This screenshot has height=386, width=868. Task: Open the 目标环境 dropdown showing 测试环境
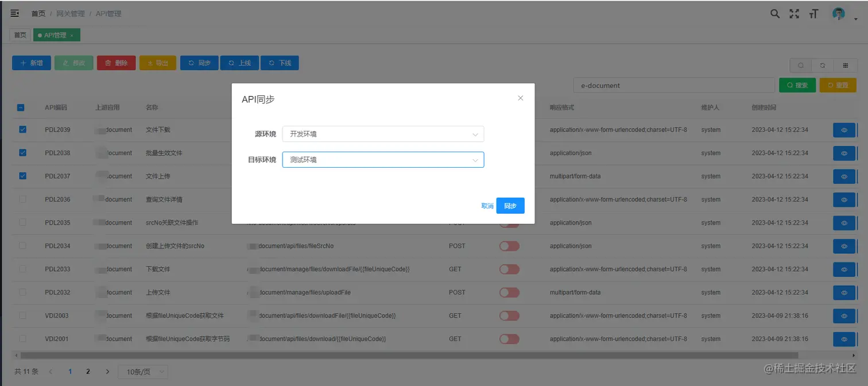[x=383, y=160]
